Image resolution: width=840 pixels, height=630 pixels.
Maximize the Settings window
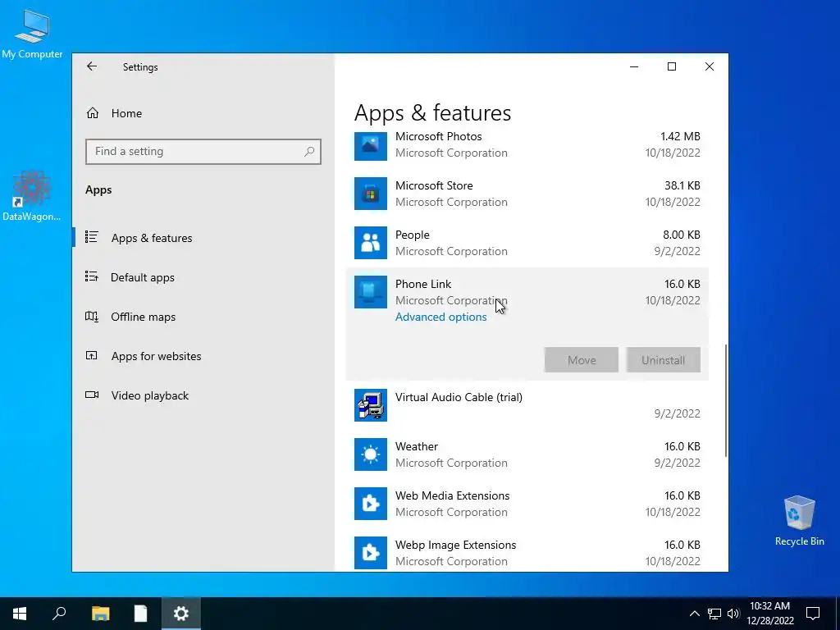(x=672, y=66)
